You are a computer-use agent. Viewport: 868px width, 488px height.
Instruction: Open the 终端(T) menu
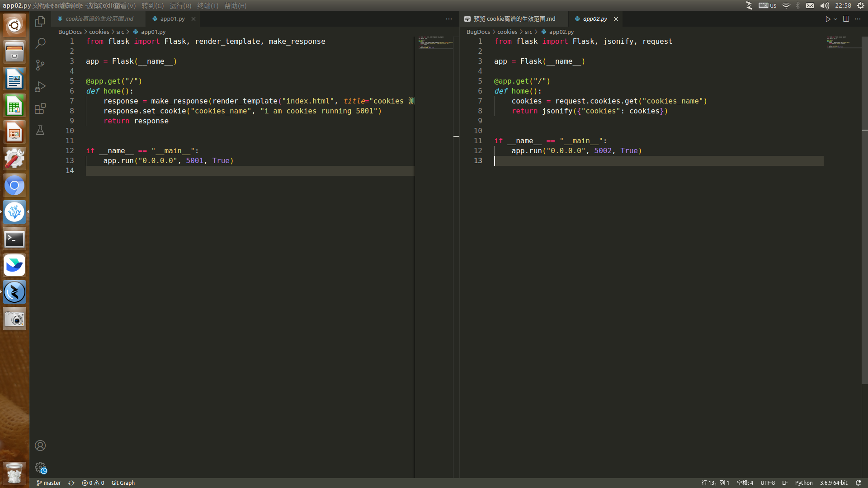(208, 5)
